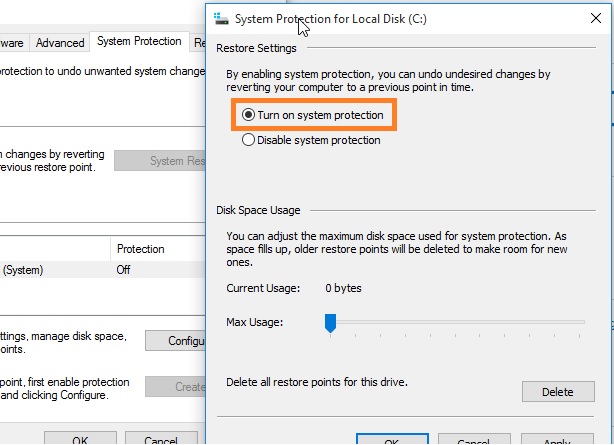Click the greyed System Restore button
Screen dimensions: 614x445
[160, 161]
